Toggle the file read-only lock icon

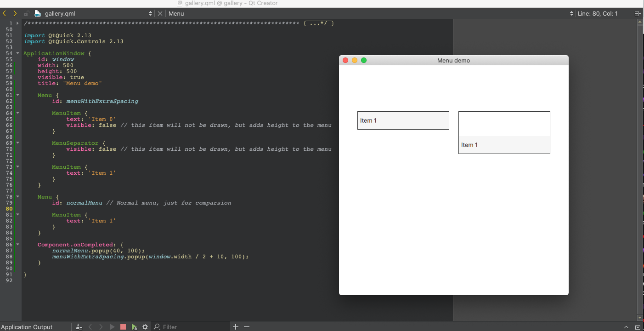click(26, 13)
